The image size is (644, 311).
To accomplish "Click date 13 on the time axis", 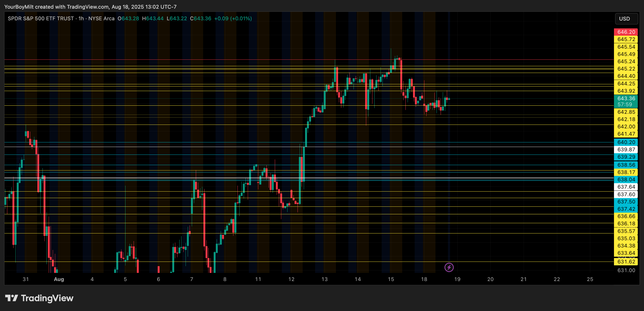I will point(324,279).
